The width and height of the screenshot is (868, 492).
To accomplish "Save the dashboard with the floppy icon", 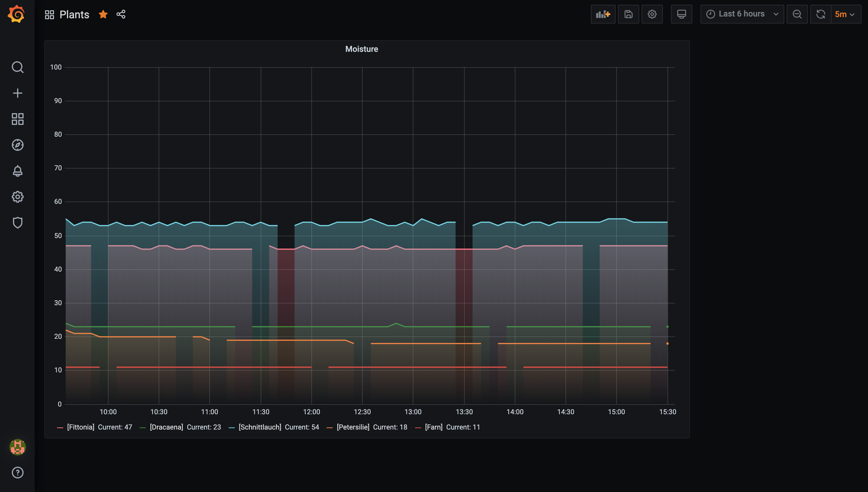I will pyautogui.click(x=628, y=14).
